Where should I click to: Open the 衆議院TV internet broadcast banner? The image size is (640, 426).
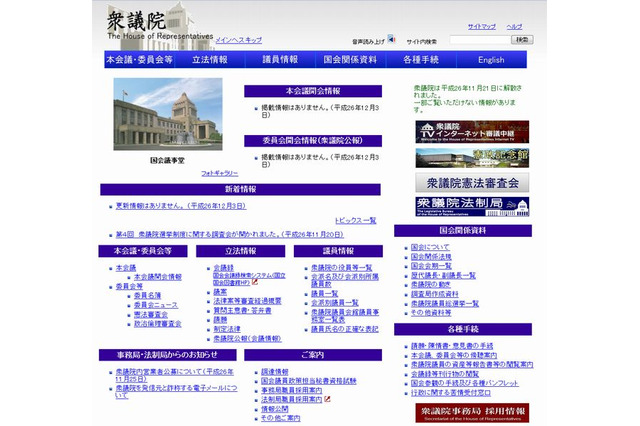click(472, 132)
